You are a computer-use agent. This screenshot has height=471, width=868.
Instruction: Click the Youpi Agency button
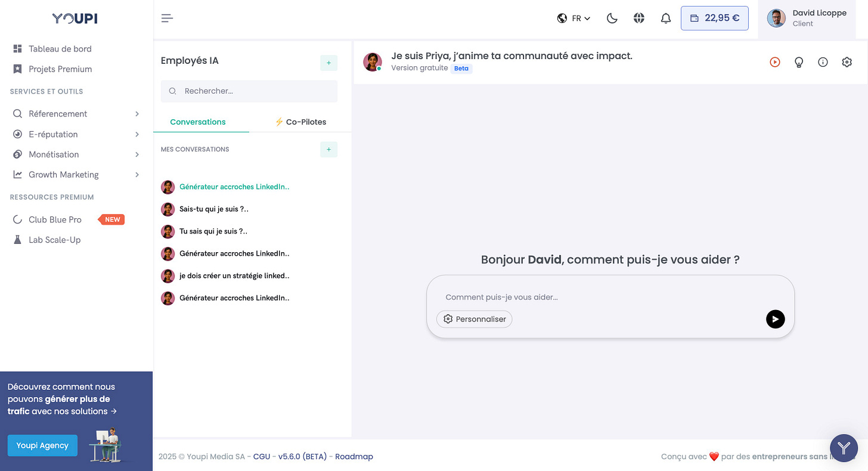tap(42, 445)
